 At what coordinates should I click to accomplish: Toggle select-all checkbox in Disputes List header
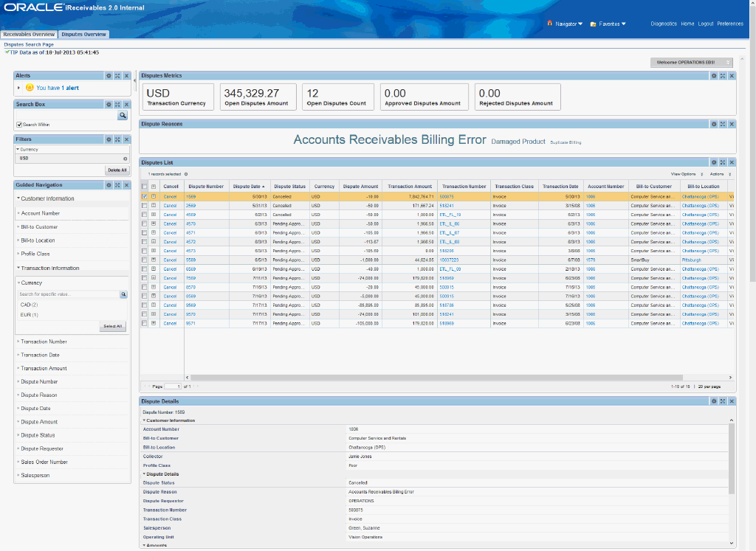[x=144, y=187]
